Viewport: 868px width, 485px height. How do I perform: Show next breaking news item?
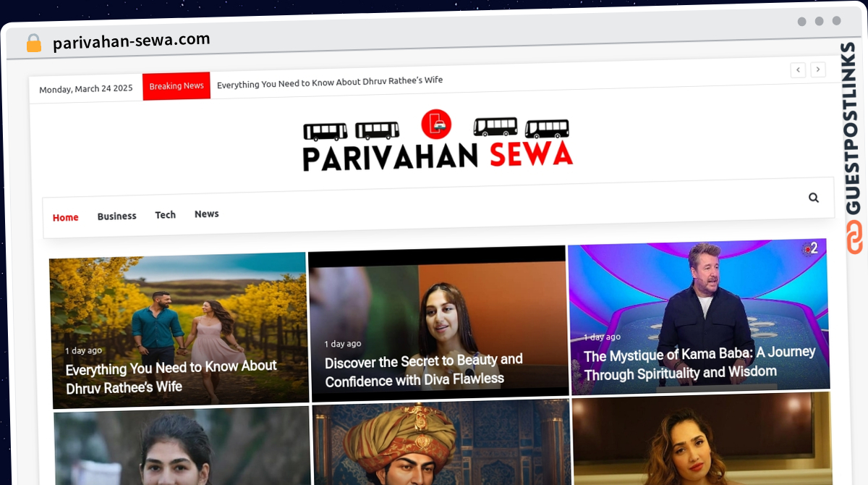(x=818, y=69)
